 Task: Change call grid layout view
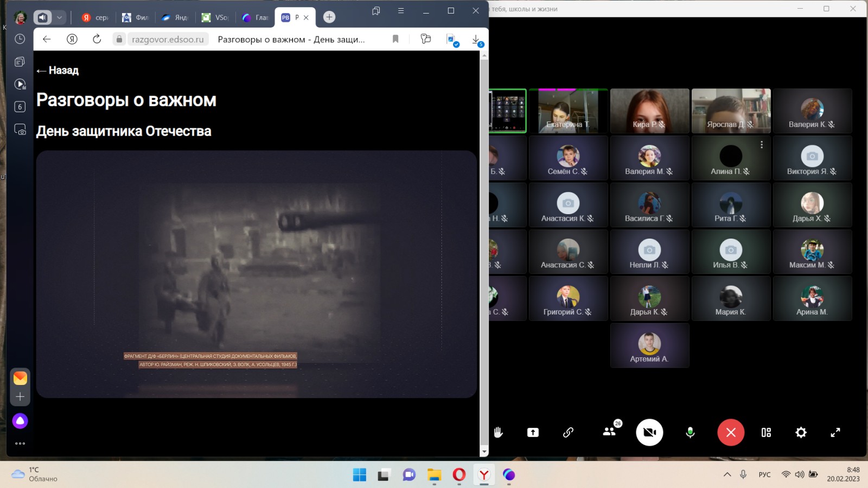(766, 432)
